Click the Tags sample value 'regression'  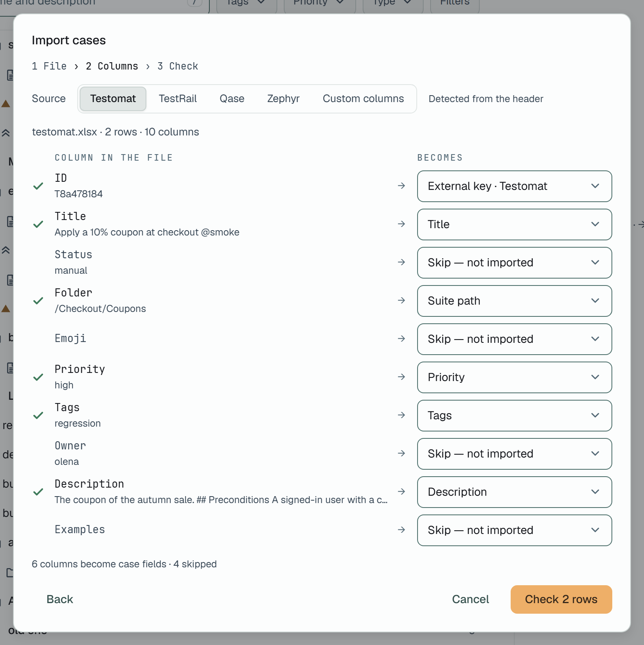[78, 423]
